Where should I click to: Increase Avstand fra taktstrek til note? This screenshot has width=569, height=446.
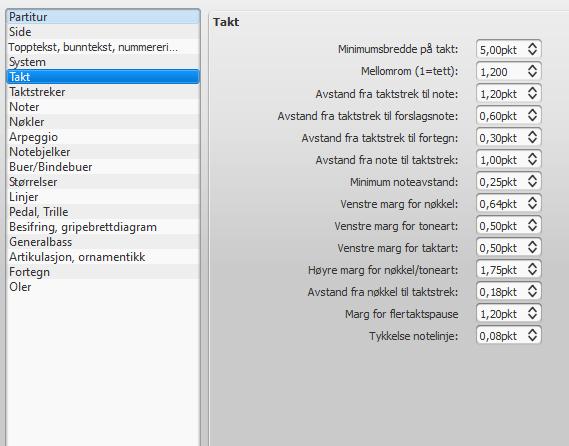point(532,90)
